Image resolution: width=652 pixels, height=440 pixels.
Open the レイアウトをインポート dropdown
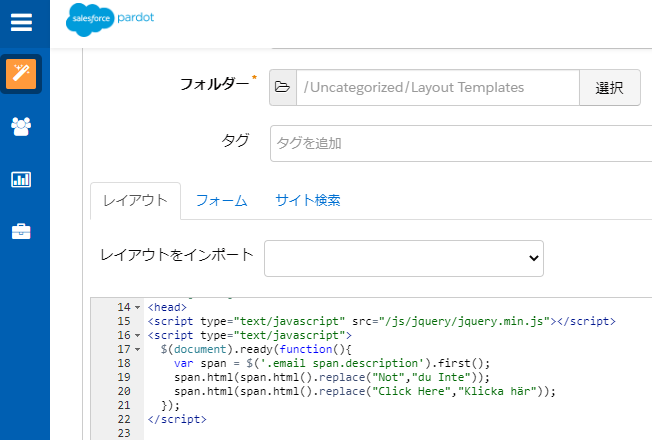(x=403, y=257)
